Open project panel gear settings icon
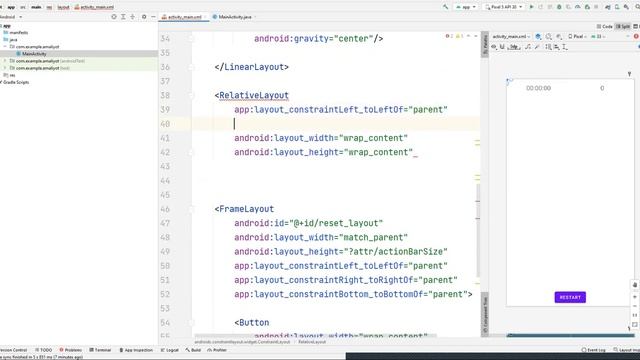The height and width of the screenshot is (360, 640). coord(144,17)
